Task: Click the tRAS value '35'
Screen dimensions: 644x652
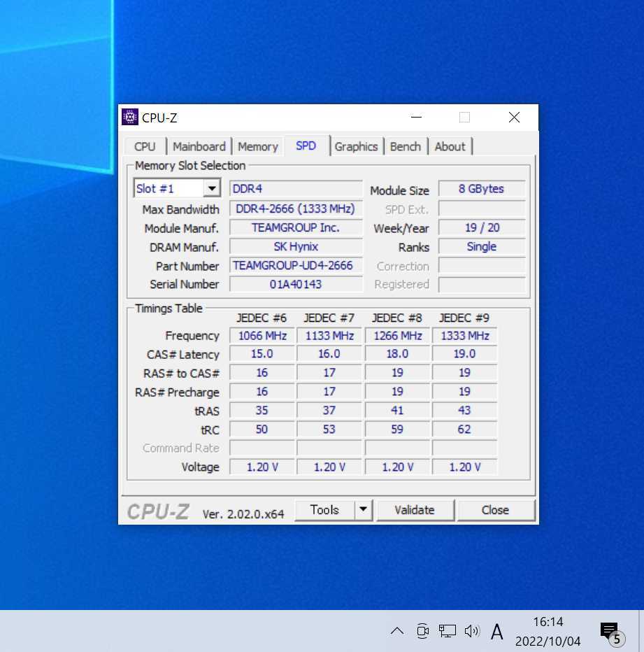Action: (x=262, y=411)
